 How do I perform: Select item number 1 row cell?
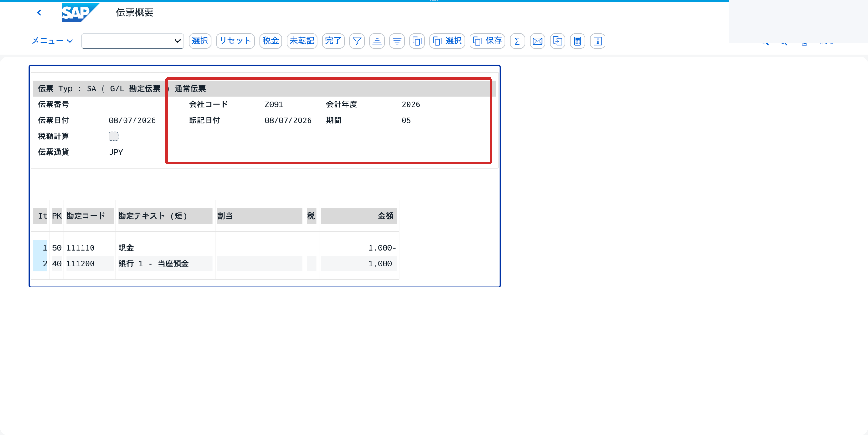(41, 248)
